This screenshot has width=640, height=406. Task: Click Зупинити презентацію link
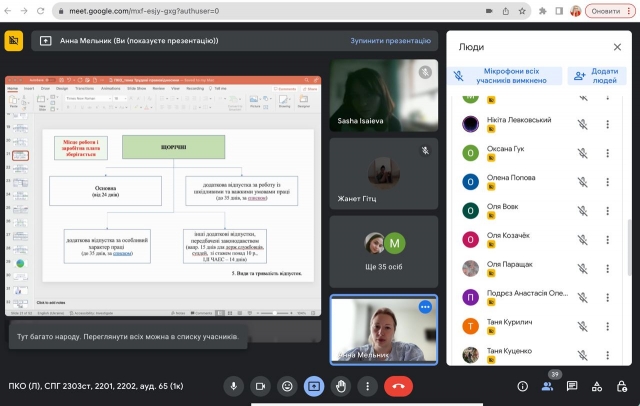pos(391,41)
